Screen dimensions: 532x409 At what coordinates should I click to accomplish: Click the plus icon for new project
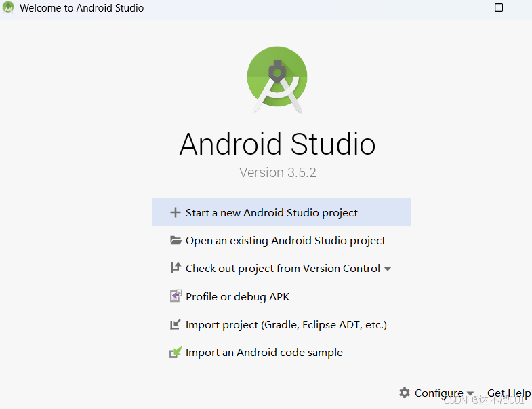point(176,212)
